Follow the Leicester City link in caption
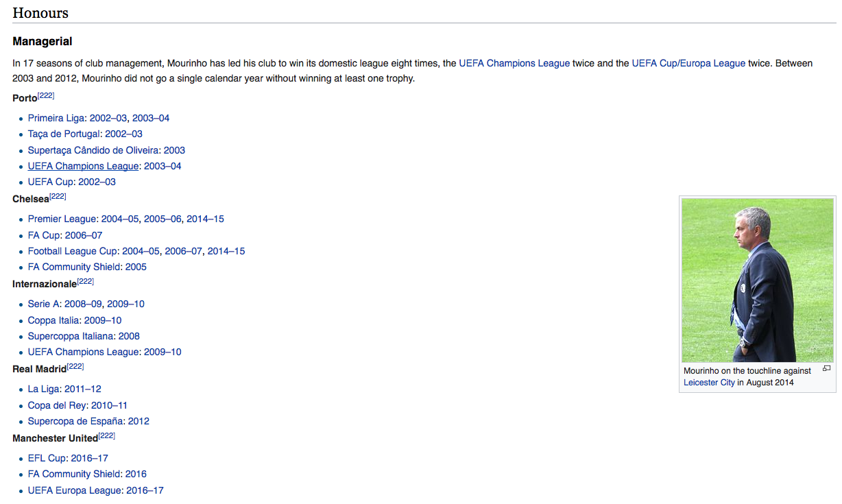Screen dimensions: 842x504 (x=709, y=383)
